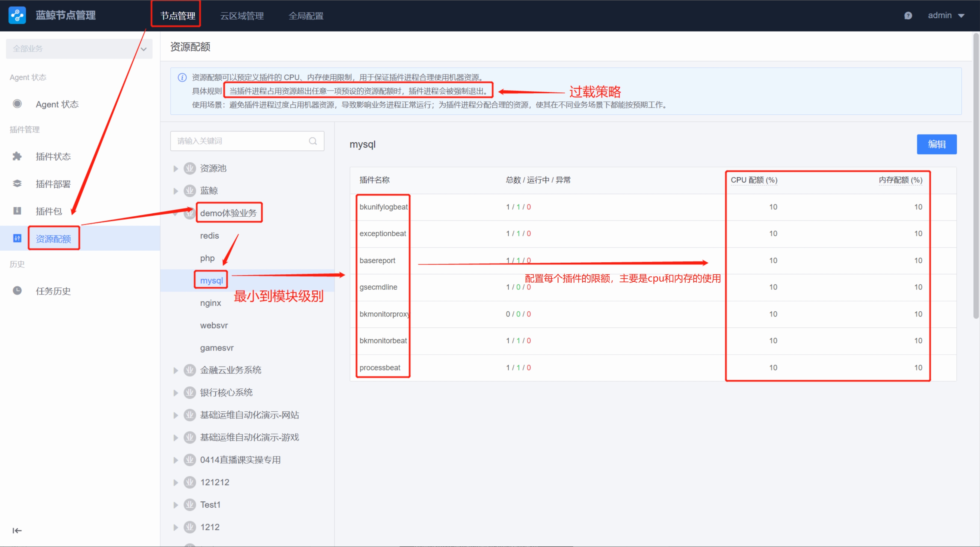Open the help question mark icon

pos(908,16)
